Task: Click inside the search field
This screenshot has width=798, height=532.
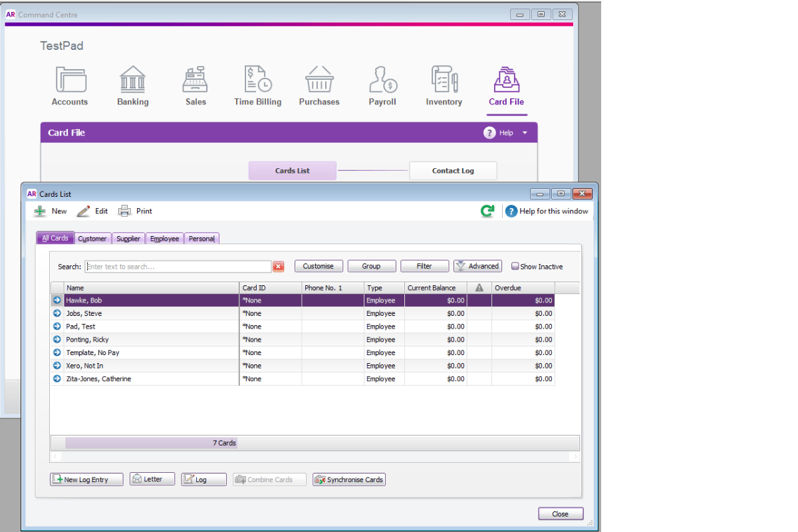Action: (178, 266)
